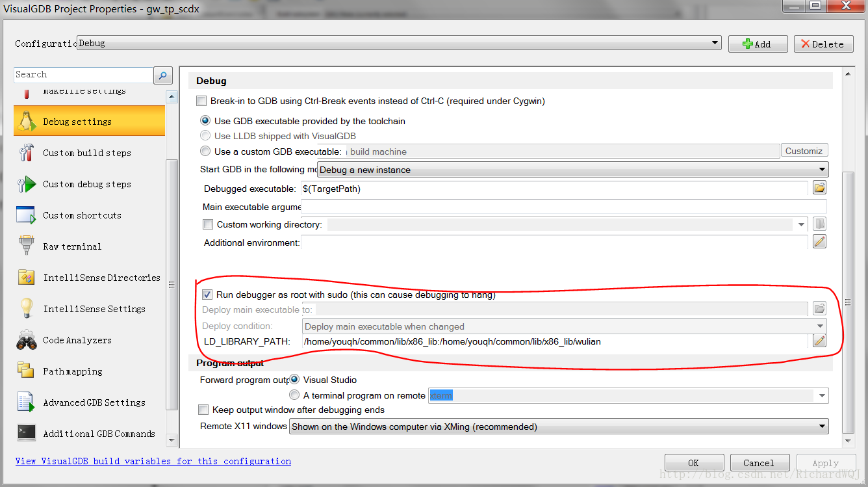
Task: Open the Raw terminal page
Action: click(89, 246)
